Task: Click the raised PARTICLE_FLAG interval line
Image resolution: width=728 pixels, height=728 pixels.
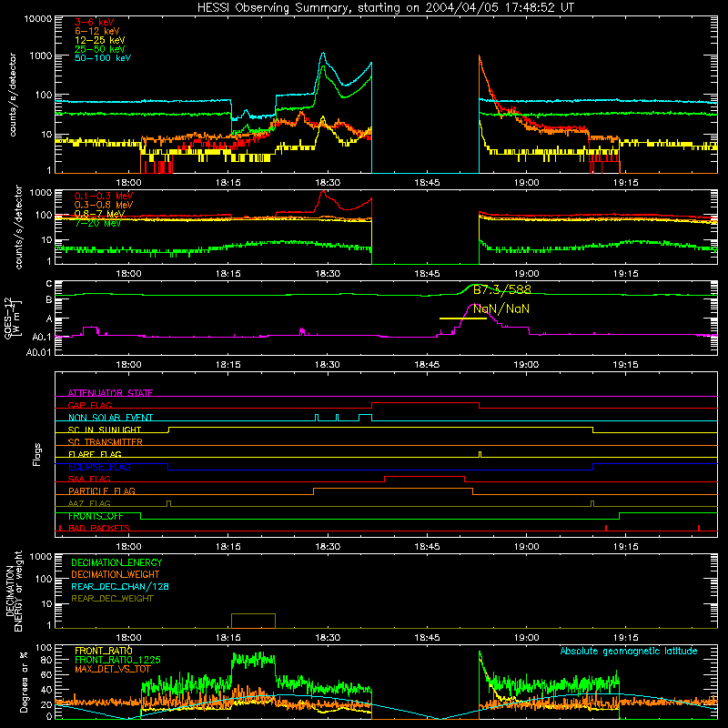Action: [393, 489]
